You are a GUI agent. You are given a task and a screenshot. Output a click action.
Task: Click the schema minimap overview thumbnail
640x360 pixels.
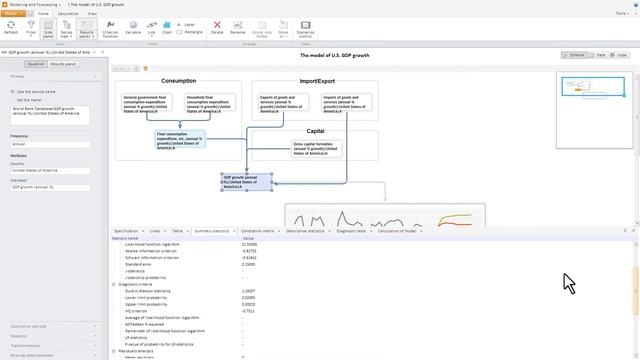594,110
